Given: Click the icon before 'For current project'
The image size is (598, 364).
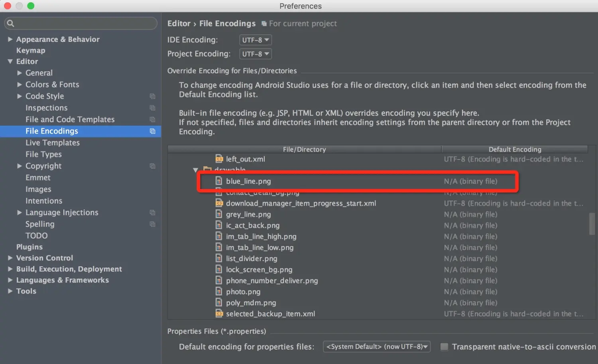Looking at the screenshot, I should coord(264,24).
